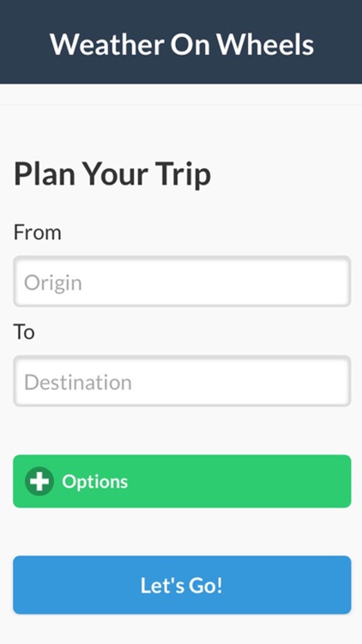Select the From label

click(x=38, y=233)
